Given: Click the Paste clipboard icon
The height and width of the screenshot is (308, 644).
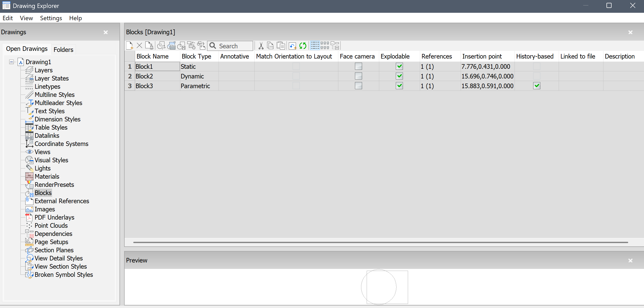Looking at the screenshot, I should (281, 46).
